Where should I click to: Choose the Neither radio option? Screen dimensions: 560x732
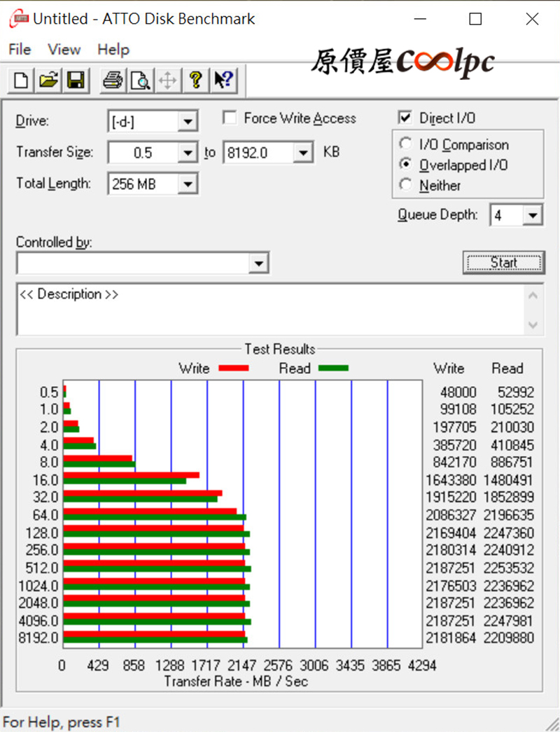point(405,186)
